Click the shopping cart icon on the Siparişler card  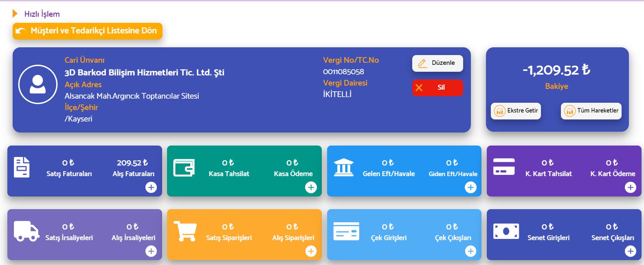pos(185,231)
